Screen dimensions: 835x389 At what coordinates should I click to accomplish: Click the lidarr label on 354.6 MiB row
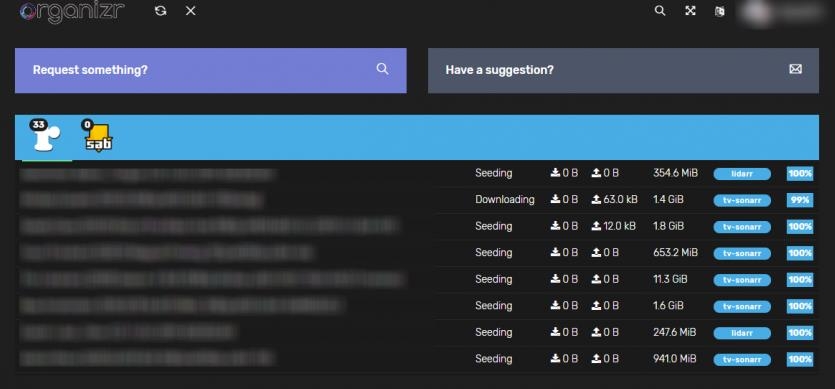coord(742,174)
